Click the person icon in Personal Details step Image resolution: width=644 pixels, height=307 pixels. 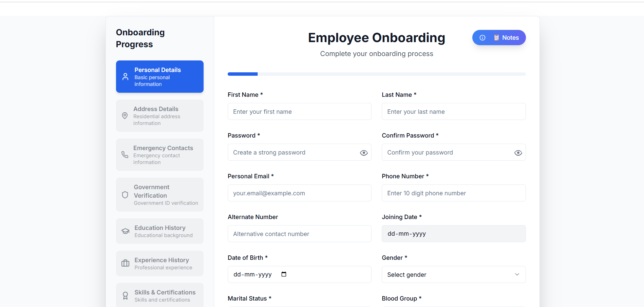[x=126, y=77]
